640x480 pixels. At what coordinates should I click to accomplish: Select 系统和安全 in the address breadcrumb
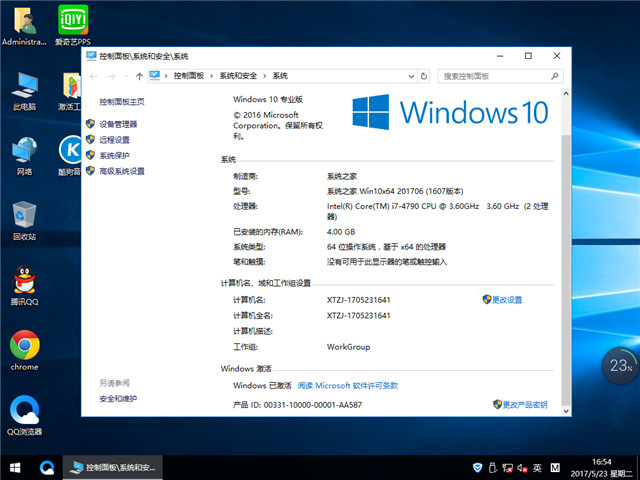[238, 76]
